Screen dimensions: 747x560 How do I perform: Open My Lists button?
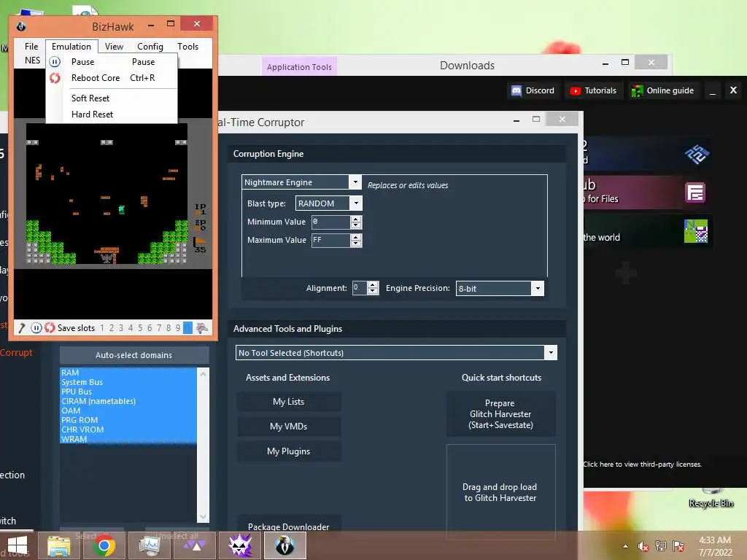pos(289,402)
